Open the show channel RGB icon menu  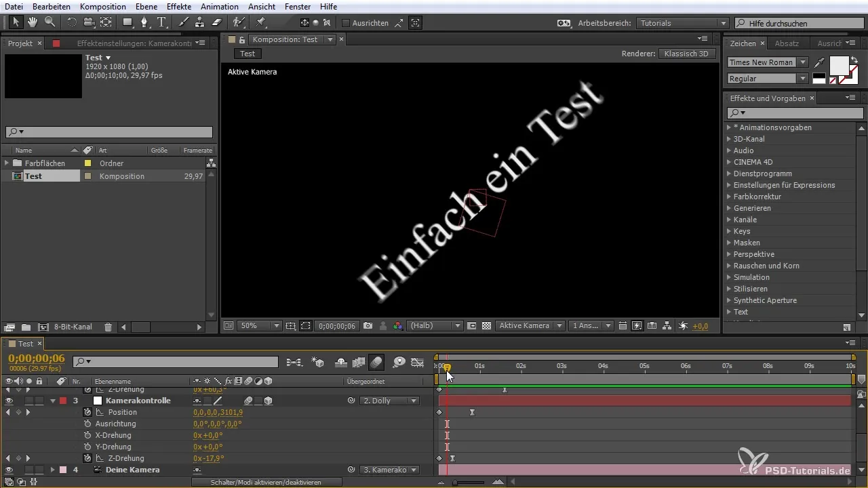click(398, 325)
